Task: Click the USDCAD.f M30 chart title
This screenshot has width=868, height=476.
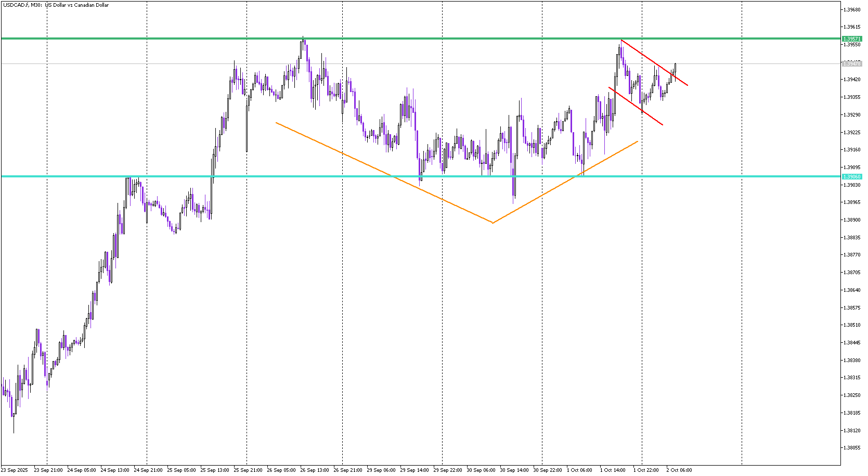Action: coord(56,5)
